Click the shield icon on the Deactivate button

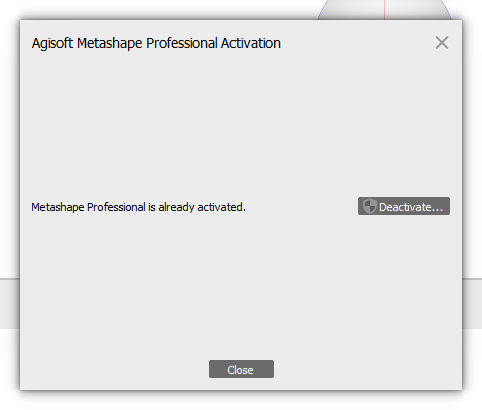pyautogui.click(x=369, y=206)
